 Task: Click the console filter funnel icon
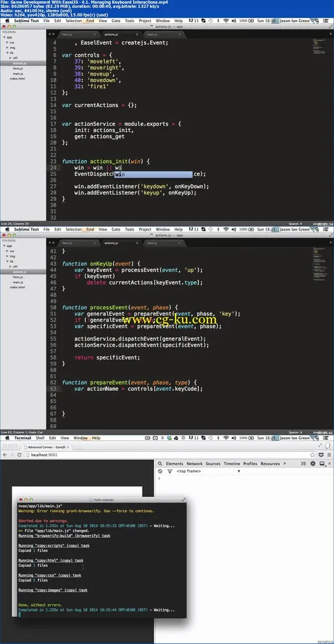click(169, 471)
